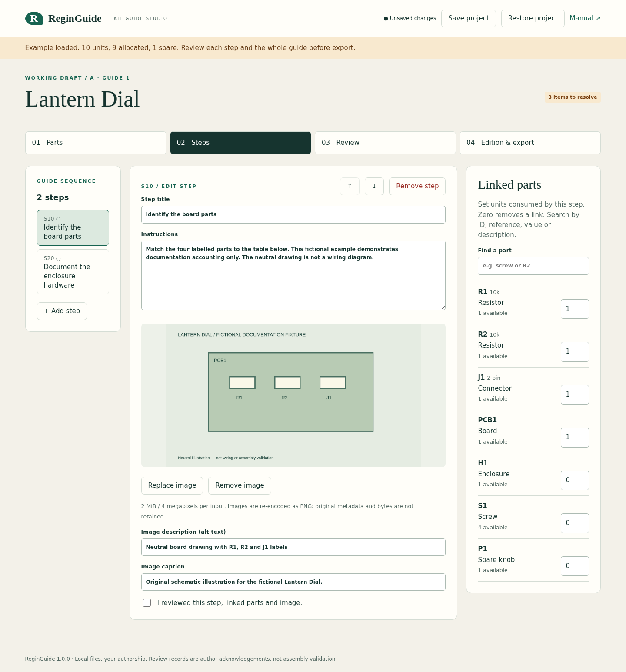Click the S10 step status circle
The width and height of the screenshot is (626, 672).
click(x=58, y=219)
